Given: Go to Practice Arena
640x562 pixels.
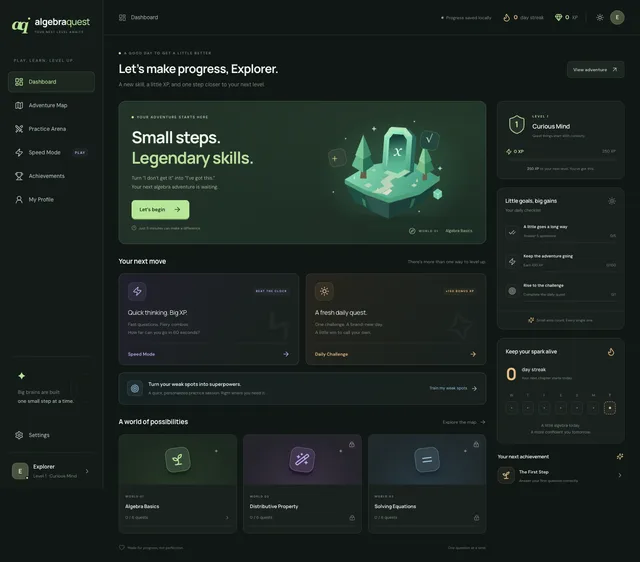Looking at the screenshot, I should tap(51, 129).
